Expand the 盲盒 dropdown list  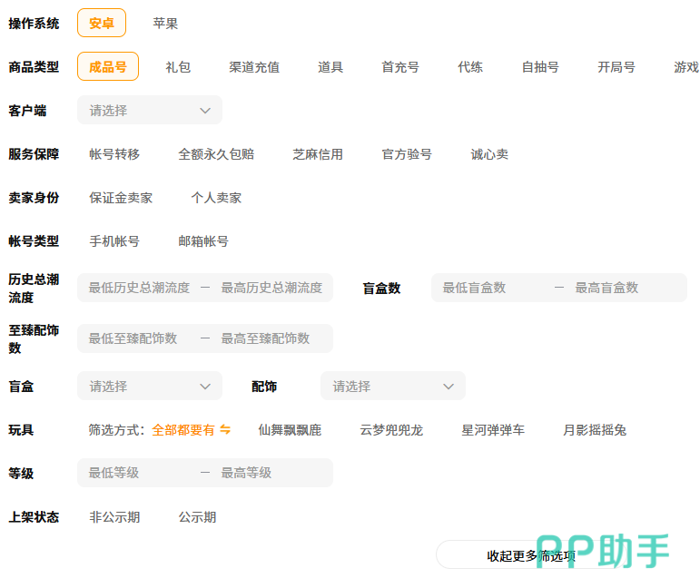150,387
